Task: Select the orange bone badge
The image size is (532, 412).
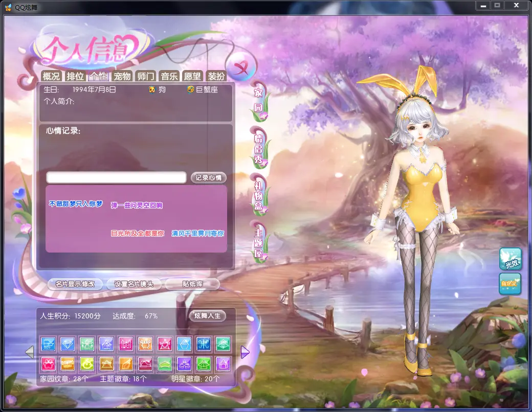Action: click(x=67, y=364)
